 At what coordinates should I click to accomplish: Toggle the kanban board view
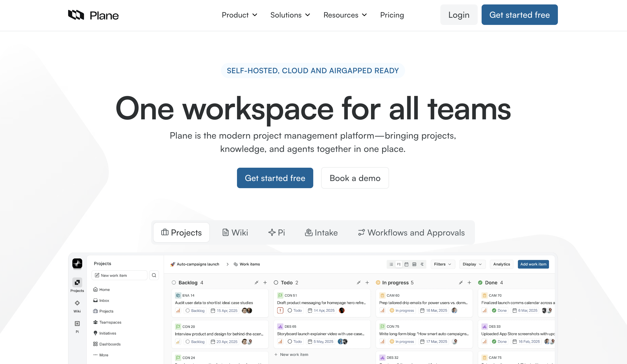coord(399,264)
